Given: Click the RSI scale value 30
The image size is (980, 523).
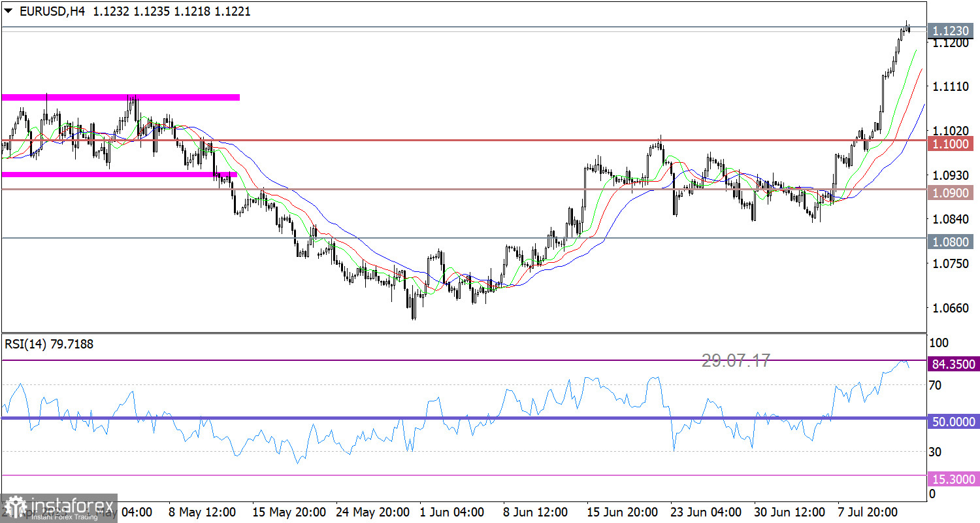Looking at the screenshot, I should 935,452.
